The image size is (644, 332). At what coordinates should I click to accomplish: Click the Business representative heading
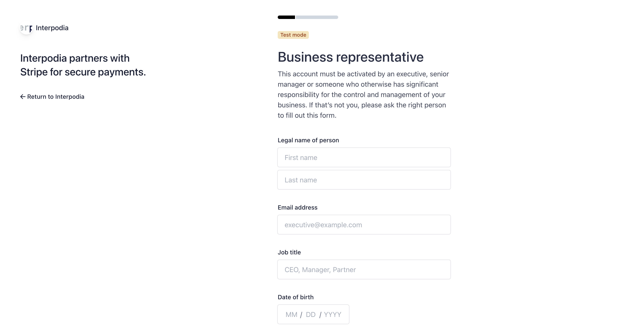[x=351, y=57]
